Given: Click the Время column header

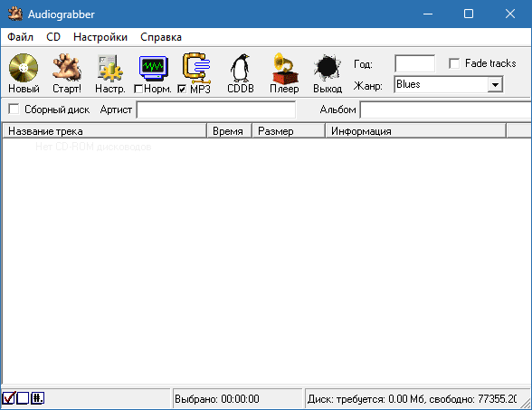Looking at the screenshot, I should coord(229,131).
